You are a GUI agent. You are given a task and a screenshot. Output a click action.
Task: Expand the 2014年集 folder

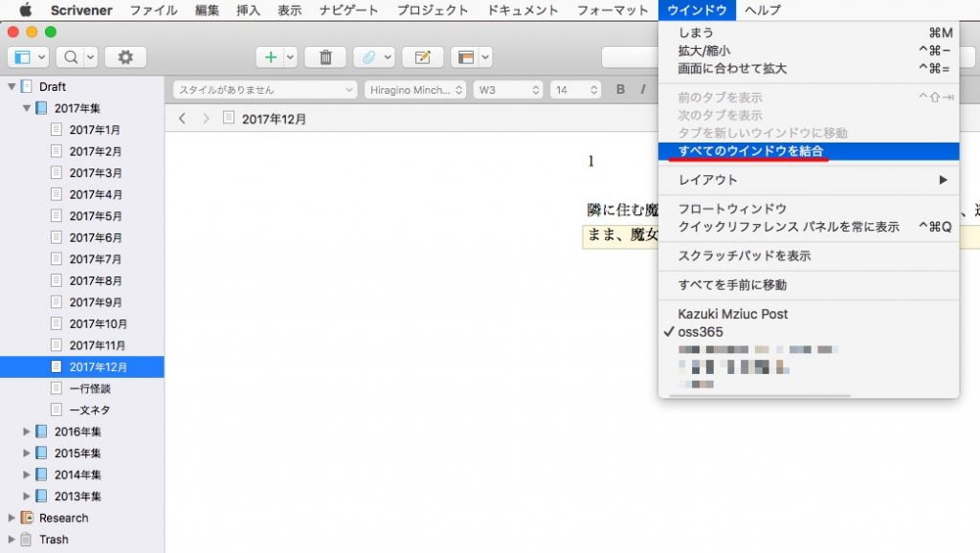(x=26, y=475)
